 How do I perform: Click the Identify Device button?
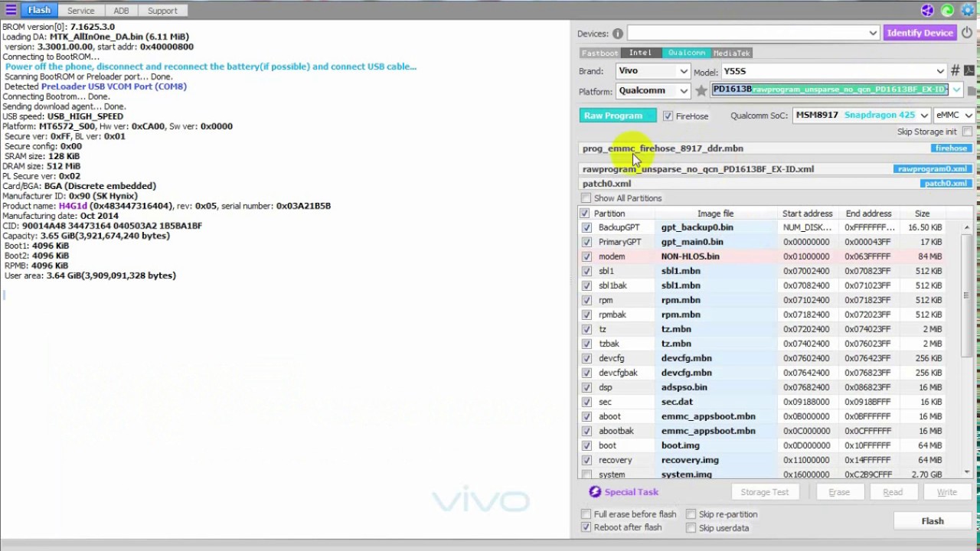920,33
